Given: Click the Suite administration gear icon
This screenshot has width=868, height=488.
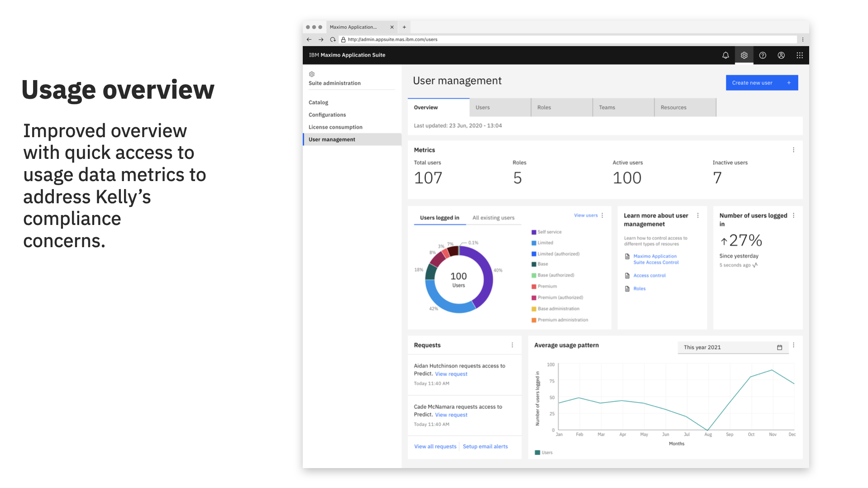Looking at the screenshot, I should point(312,74).
